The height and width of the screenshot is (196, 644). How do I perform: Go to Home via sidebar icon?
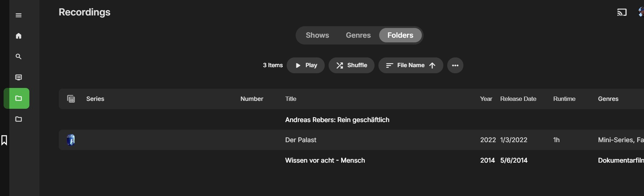[19, 36]
